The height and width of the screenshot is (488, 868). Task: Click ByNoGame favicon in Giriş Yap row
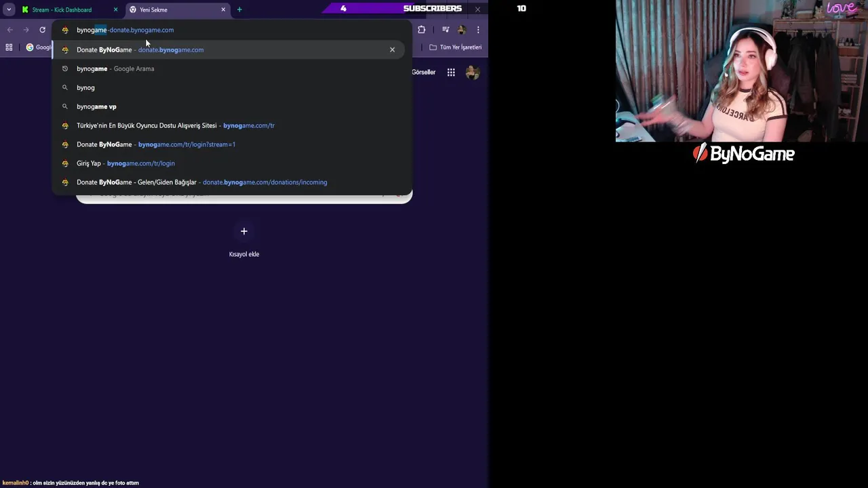coord(65,163)
